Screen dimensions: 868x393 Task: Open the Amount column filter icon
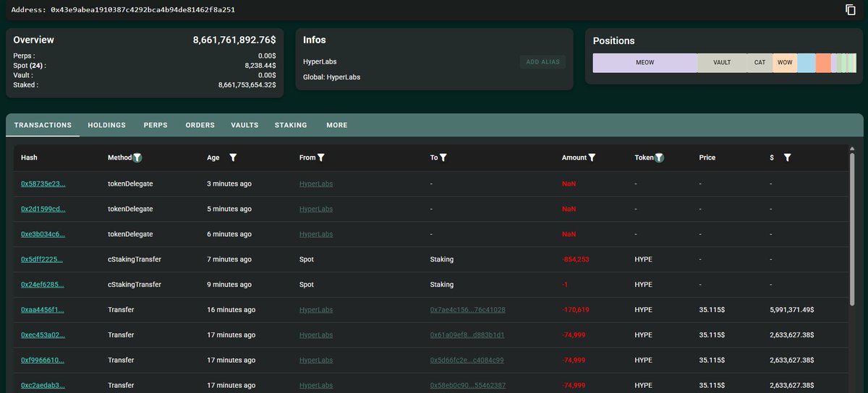pos(592,157)
